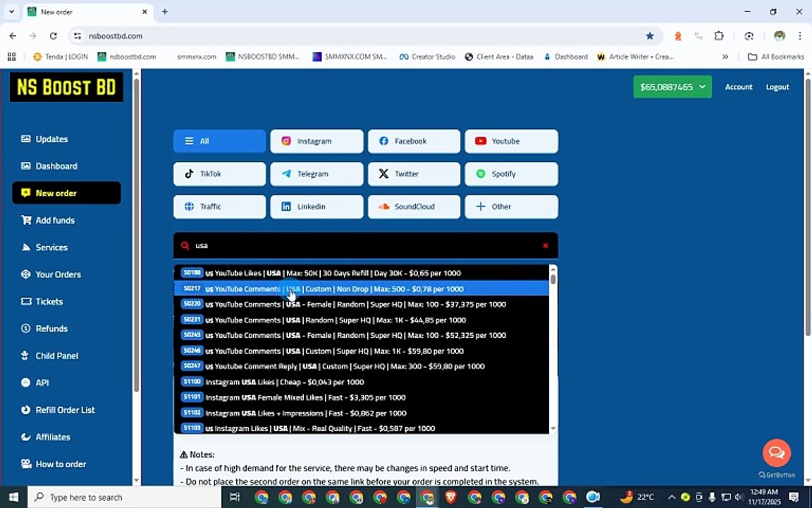The image size is (812, 508).
Task: Select service 51100 Instagram USA Likes Cheap
Action: coord(362,382)
